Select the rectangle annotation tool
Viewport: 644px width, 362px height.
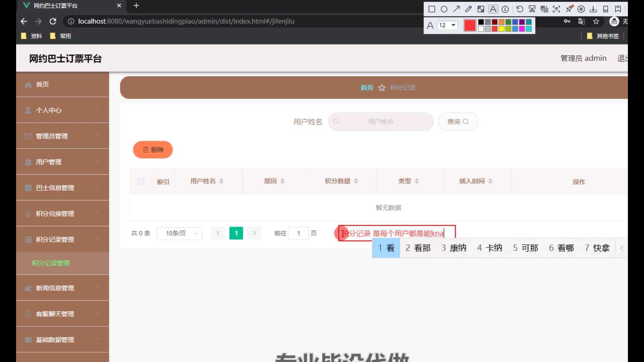click(432, 9)
